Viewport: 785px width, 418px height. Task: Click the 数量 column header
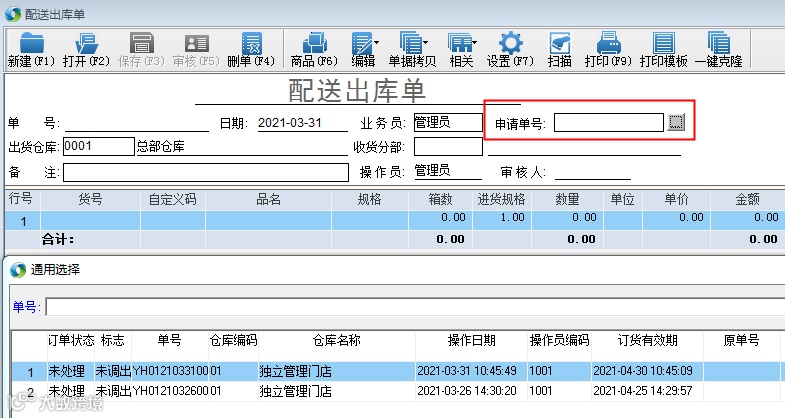[567, 199]
